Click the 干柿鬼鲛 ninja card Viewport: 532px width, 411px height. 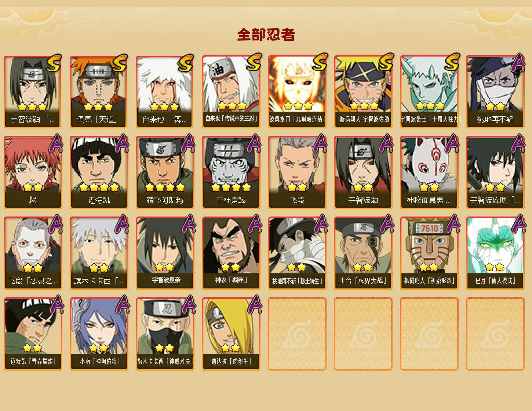pyautogui.click(x=231, y=172)
